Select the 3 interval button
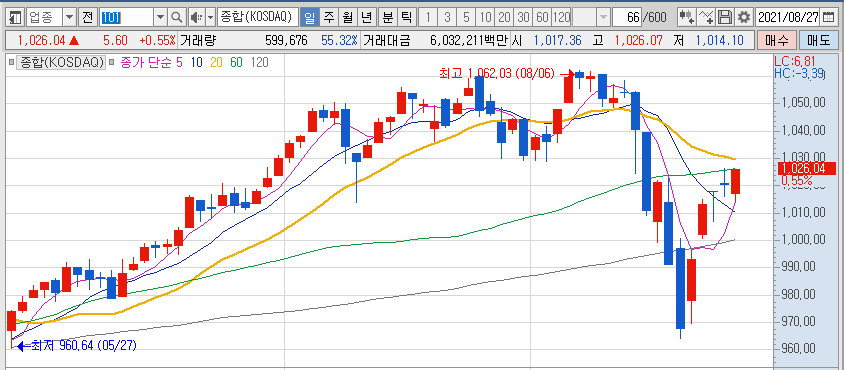 pyautogui.click(x=447, y=18)
